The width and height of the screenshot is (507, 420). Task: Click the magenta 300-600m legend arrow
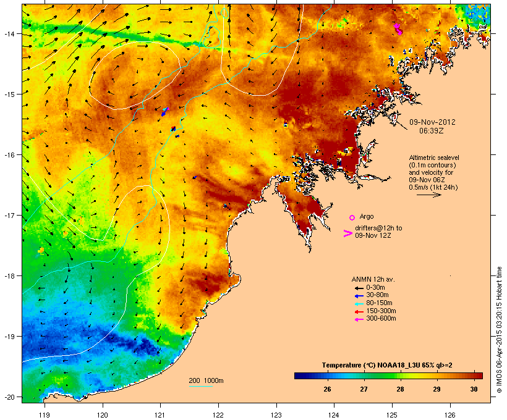click(x=359, y=319)
